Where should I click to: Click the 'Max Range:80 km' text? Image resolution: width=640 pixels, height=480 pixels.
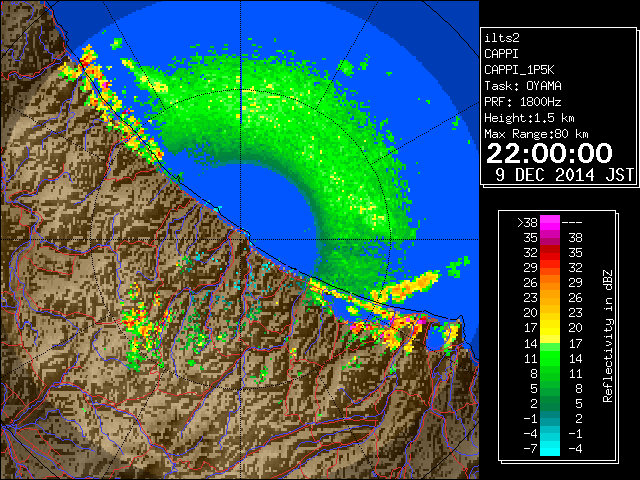(536, 134)
